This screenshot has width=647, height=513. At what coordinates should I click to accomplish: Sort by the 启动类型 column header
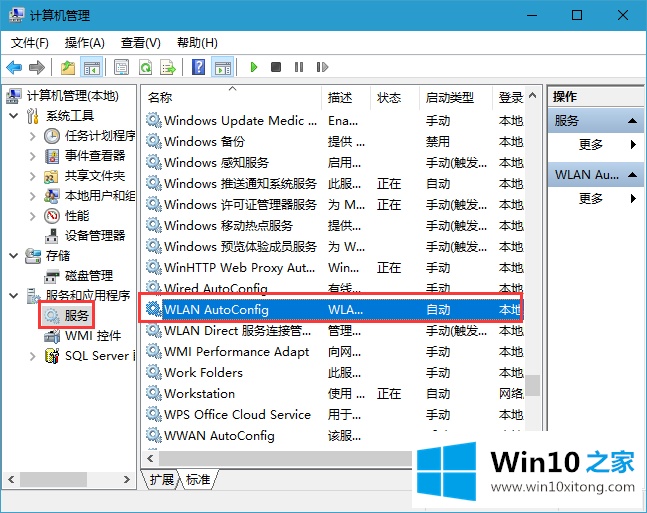point(456,98)
